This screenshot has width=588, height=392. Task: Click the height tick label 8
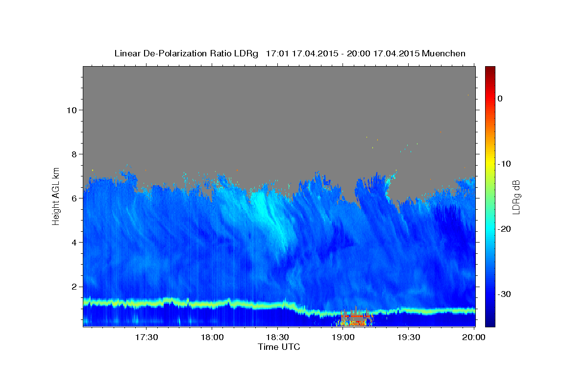(73, 154)
